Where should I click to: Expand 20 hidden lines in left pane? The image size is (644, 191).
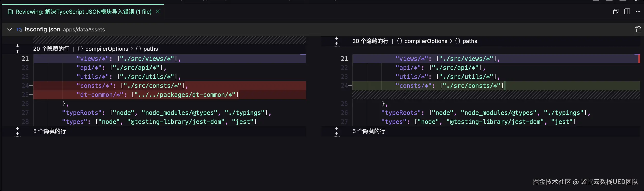(18, 49)
